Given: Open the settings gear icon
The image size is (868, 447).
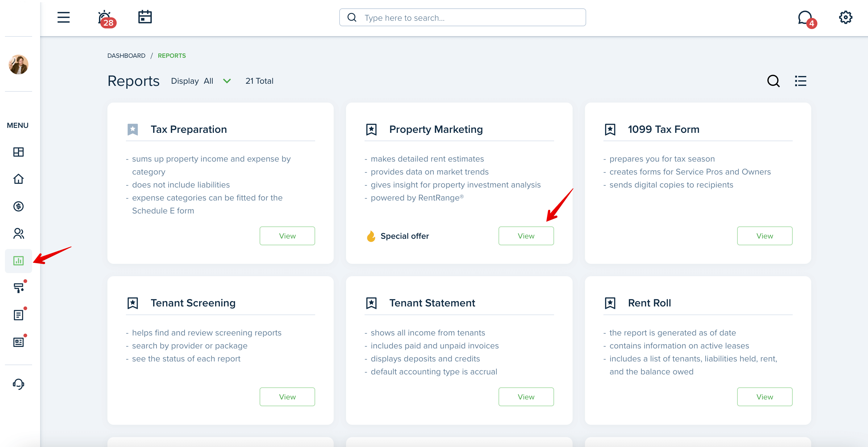Looking at the screenshot, I should click(x=845, y=17).
